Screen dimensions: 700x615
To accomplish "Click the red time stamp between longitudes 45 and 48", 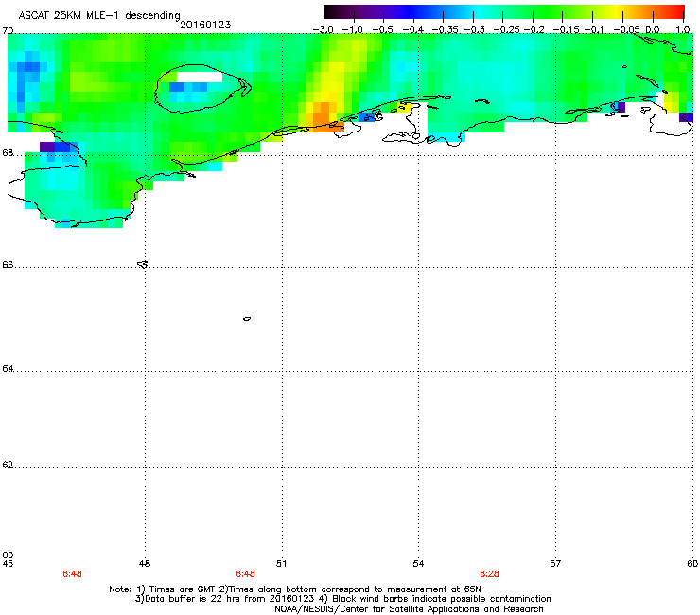I will point(72,574).
